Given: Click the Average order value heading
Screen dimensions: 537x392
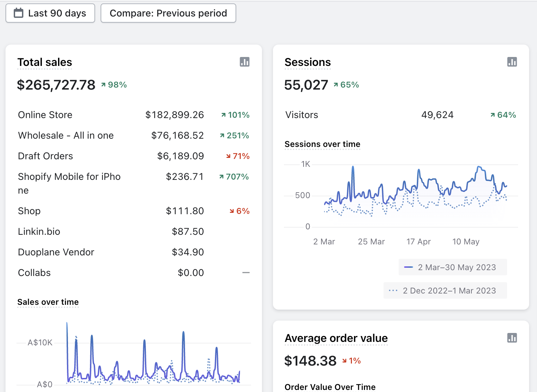Looking at the screenshot, I should (x=336, y=338).
